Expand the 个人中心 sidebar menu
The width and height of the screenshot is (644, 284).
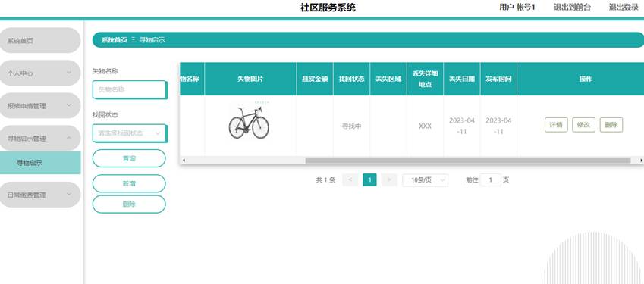click(x=40, y=73)
